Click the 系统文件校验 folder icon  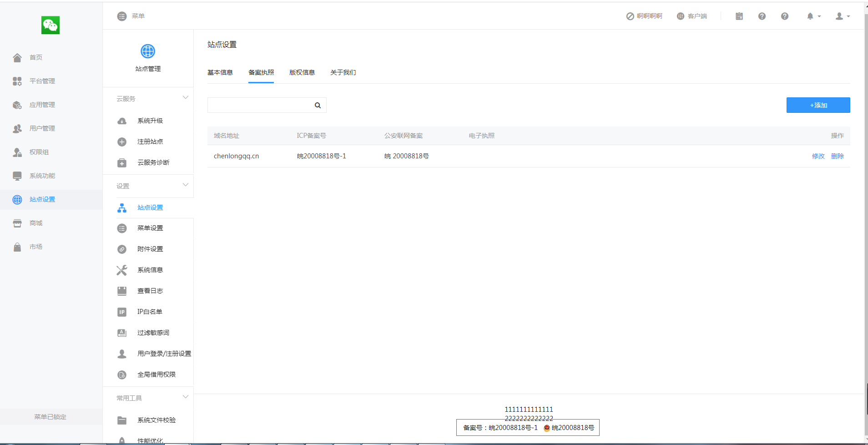[122, 420]
